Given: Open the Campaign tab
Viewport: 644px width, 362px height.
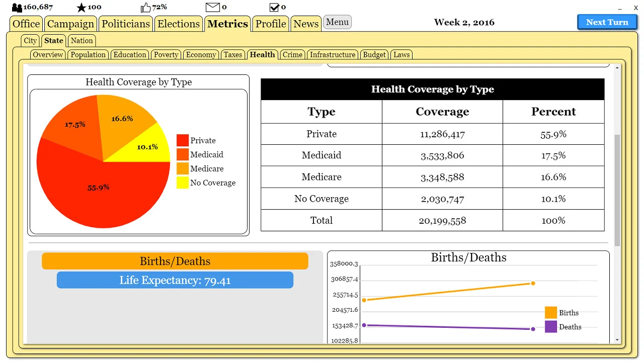Looking at the screenshot, I should (x=70, y=23).
